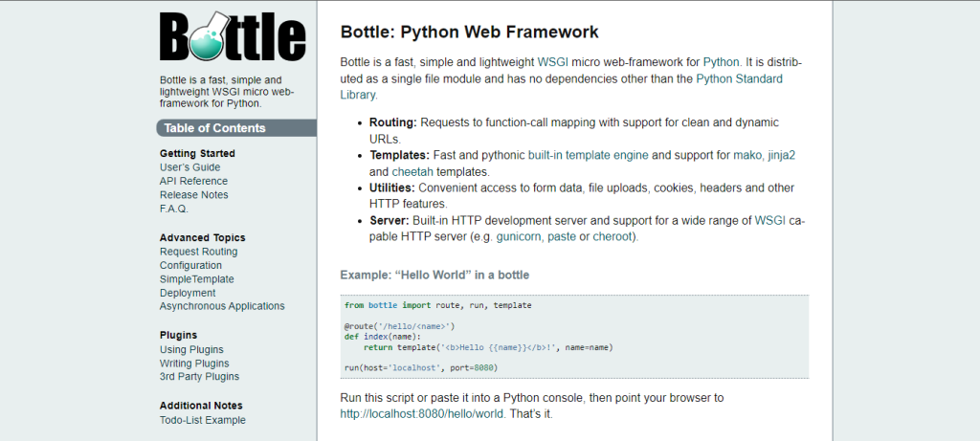Click the Bottle flask logo
This screenshot has height=441, width=980.
tap(233, 36)
